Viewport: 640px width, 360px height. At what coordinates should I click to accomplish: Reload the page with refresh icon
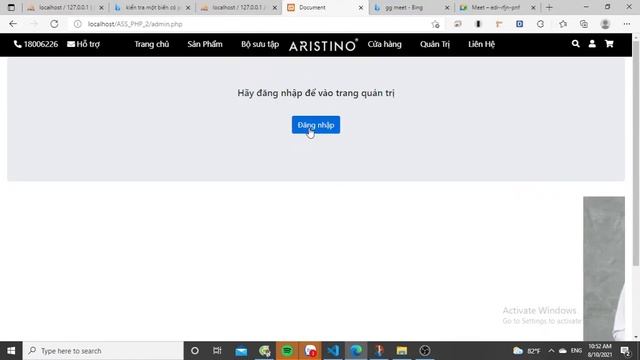pyautogui.click(x=54, y=24)
